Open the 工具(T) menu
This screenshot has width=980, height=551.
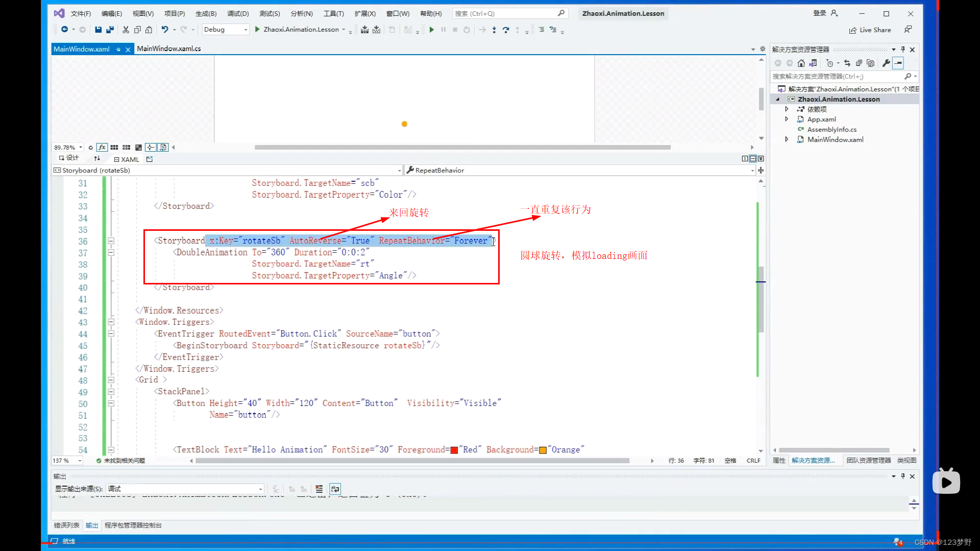point(334,13)
